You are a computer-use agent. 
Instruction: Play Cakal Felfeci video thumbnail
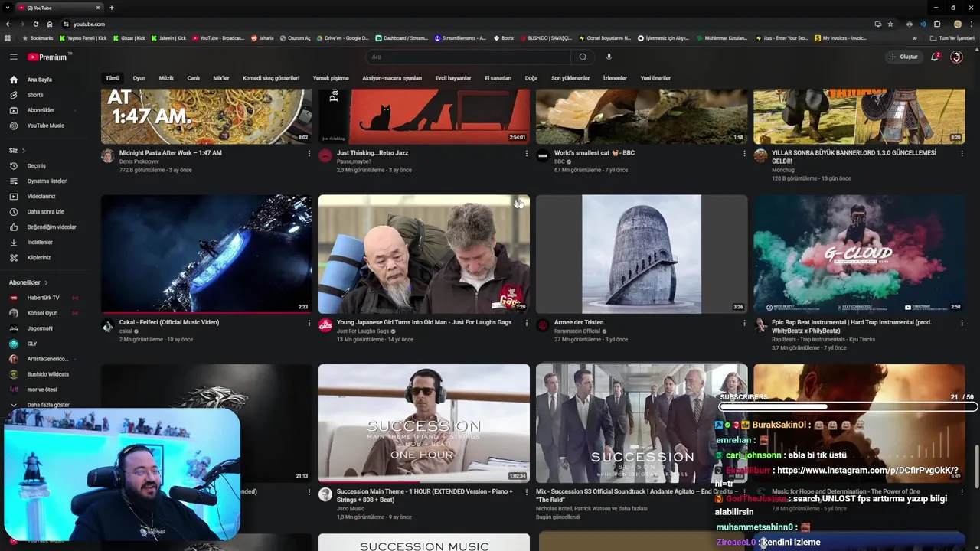click(207, 254)
